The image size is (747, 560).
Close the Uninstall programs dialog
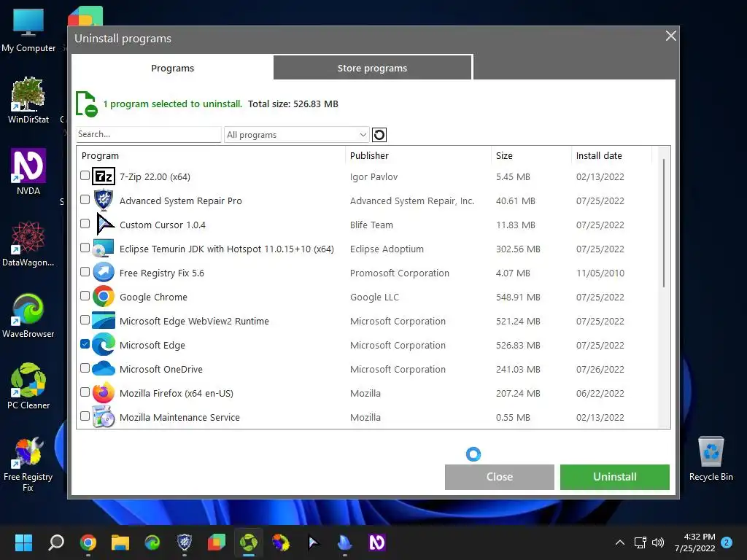[x=671, y=36]
